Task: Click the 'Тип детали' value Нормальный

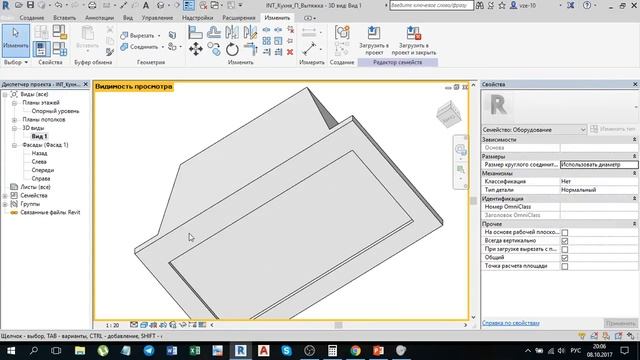Action: 599,190
